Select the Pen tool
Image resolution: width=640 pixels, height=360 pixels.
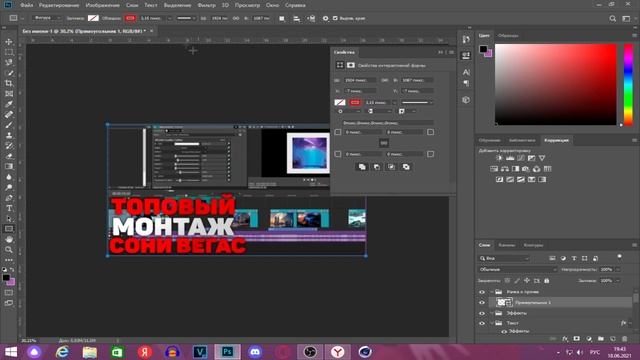pyautogui.click(x=9, y=198)
